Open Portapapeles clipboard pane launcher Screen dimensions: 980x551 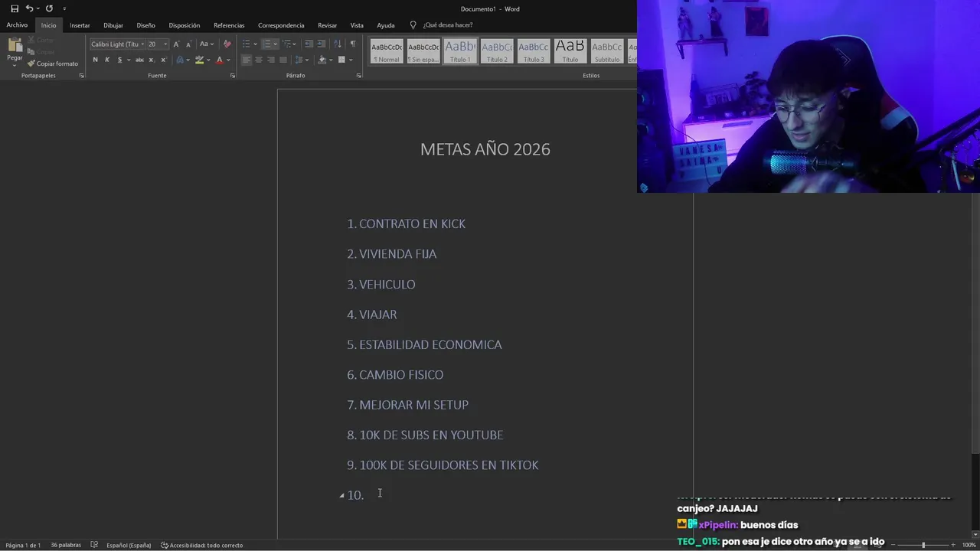click(81, 76)
